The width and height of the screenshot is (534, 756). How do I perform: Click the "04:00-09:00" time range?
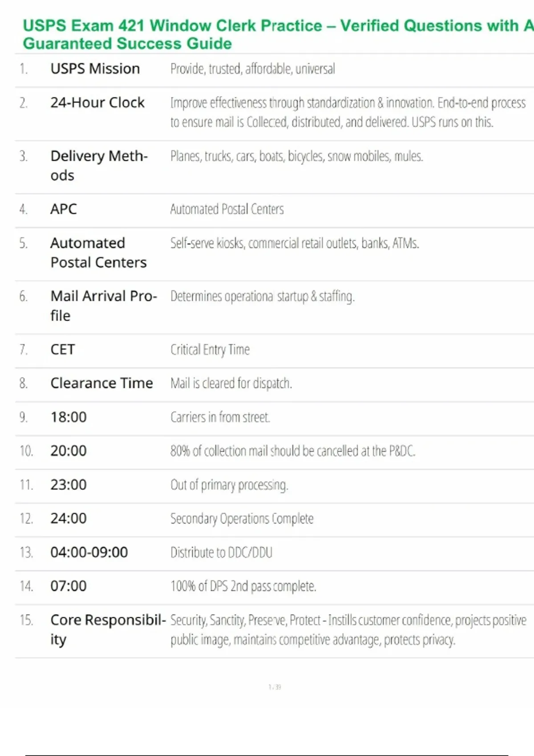(89, 552)
